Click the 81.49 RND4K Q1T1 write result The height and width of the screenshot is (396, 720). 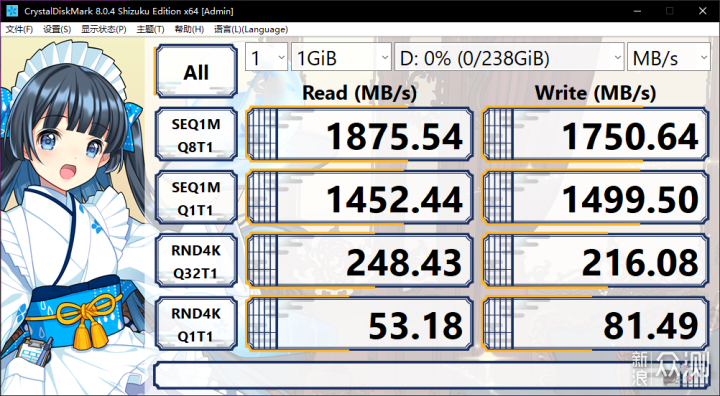click(596, 324)
